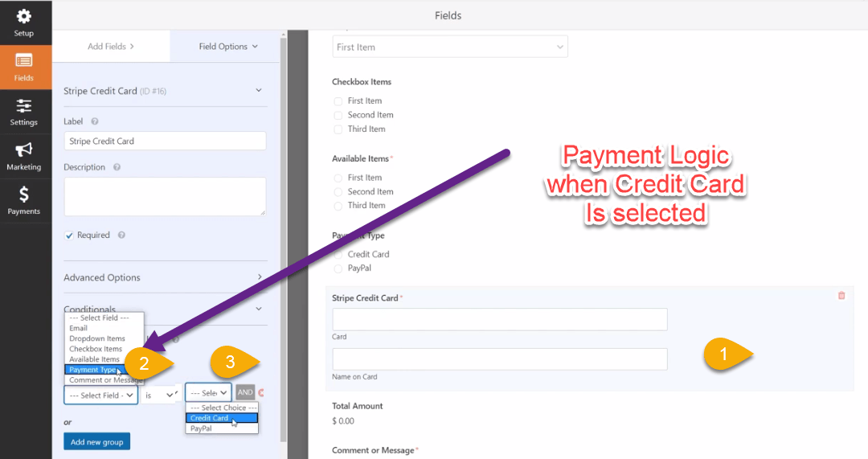Choose Credit Card in choice list
The height and width of the screenshot is (459, 868).
pos(222,418)
